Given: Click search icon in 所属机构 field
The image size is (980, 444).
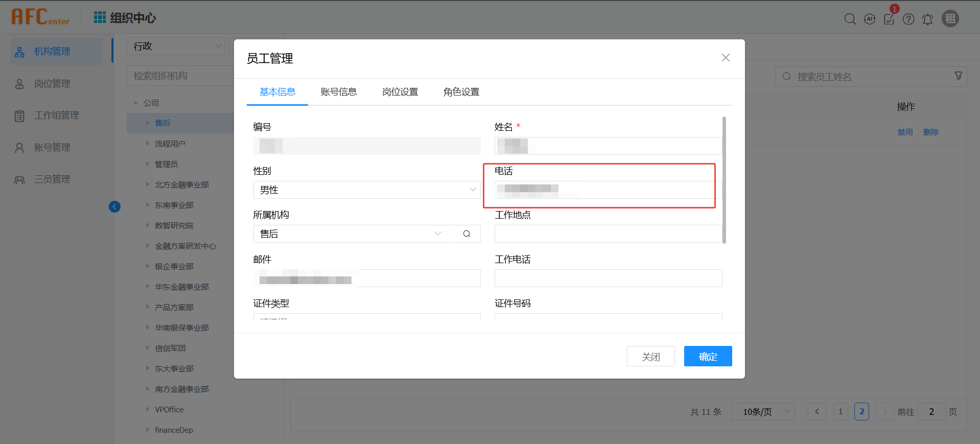Looking at the screenshot, I should point(466,234).
